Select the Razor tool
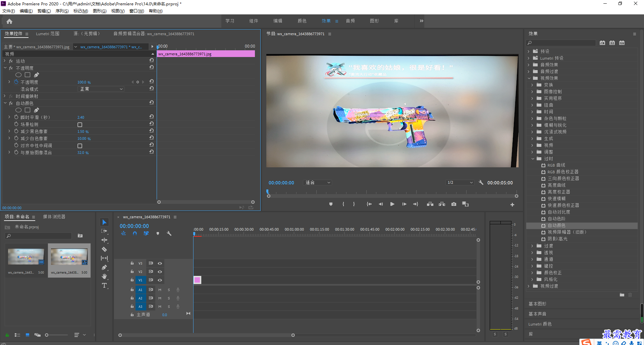The width and height of the screenshot is (644, 345). pyautogui.click(x=104, y=249)
